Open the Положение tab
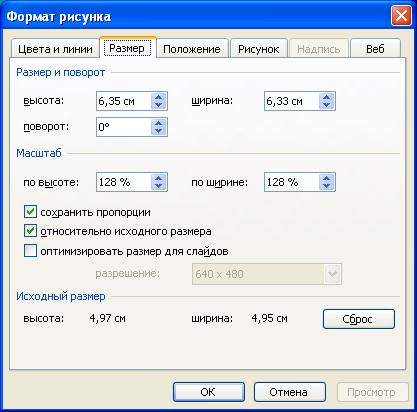 click(x=192, y=49)
